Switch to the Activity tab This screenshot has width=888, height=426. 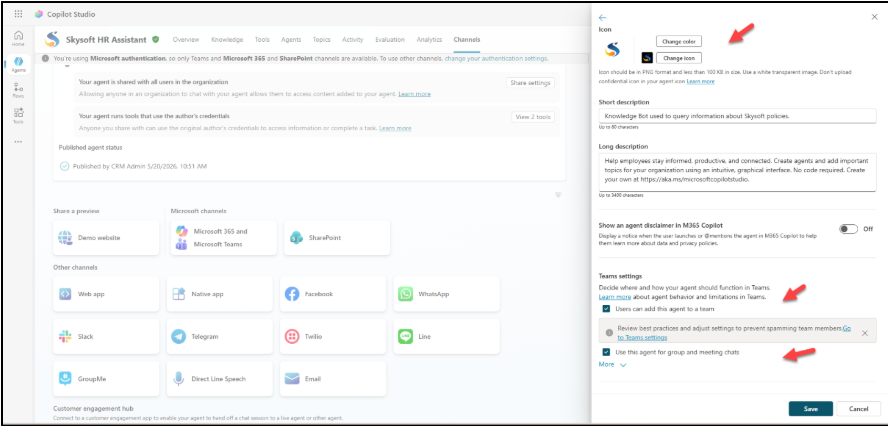[x=353, y=40]
